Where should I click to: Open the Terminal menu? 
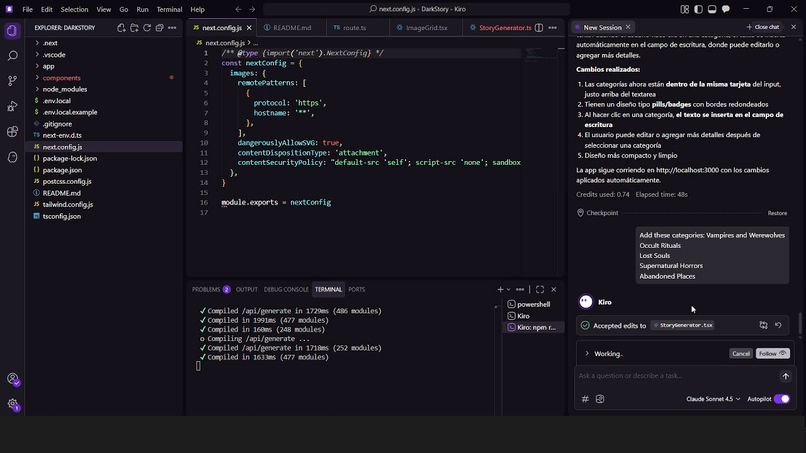tap(169, 9)
